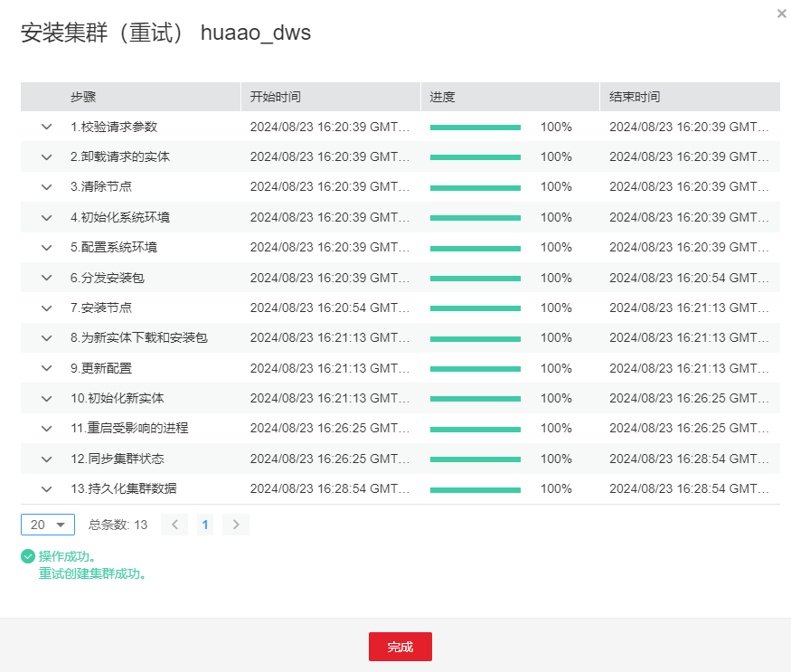Expand step 11 重启受影响的进程 row

click(x=46, y=429)
